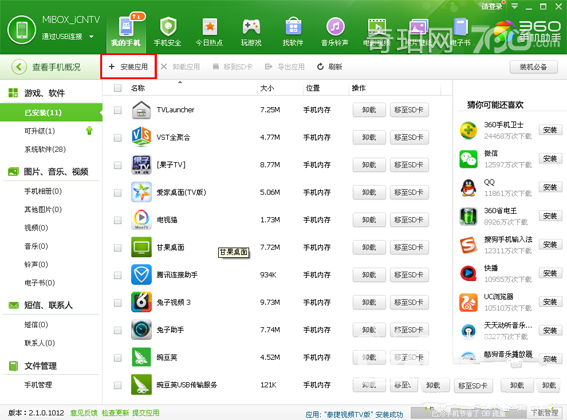Check the TVLauncher row checkbox
This screenshot has height=420, width=567.
click(x=118, y=110)
